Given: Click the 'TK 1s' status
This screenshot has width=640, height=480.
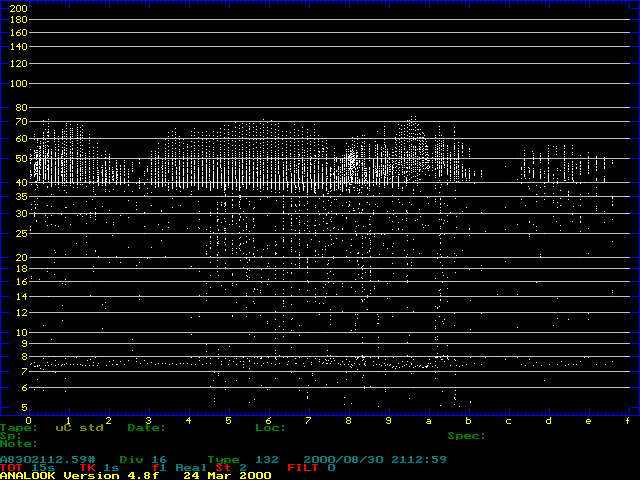Looking at the screenshot, I should coord(99,468).
